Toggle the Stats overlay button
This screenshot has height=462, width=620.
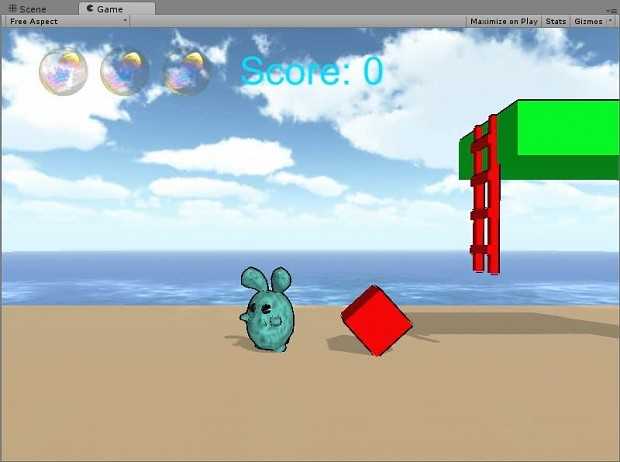[555, 21]
